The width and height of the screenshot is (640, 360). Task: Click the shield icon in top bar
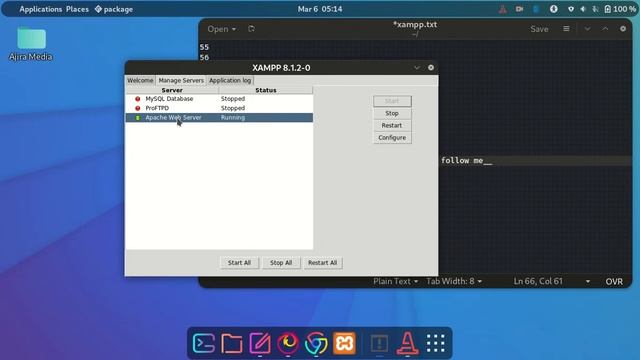click(571, 9)
